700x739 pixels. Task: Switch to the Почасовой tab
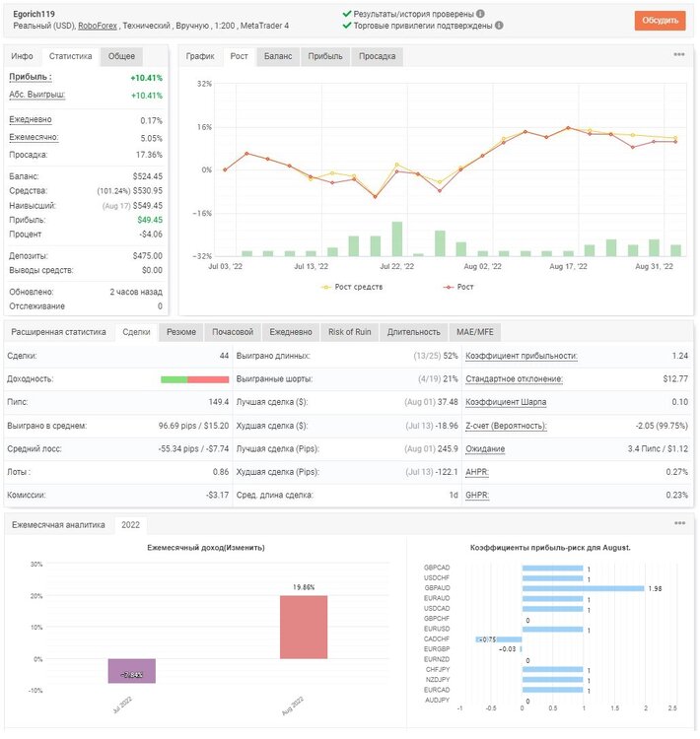tap(233, 332)
